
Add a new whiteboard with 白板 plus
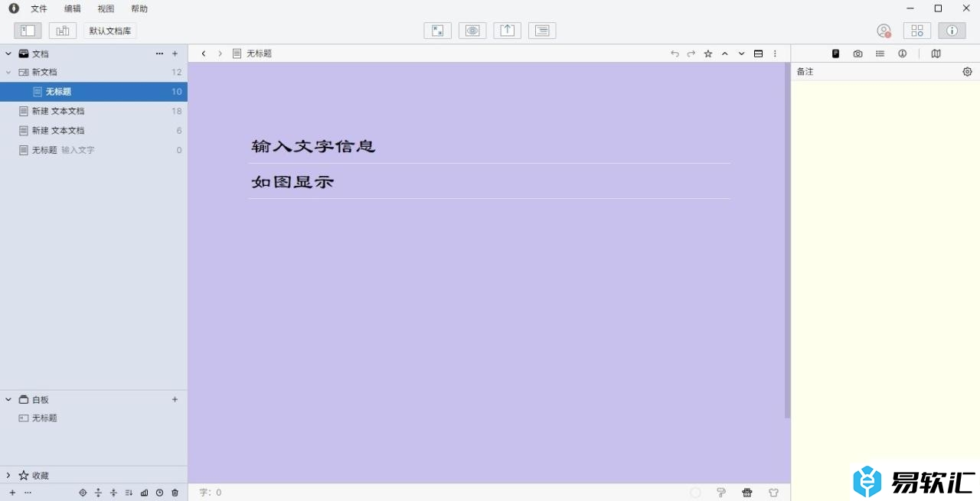click(x=175, y=399)
